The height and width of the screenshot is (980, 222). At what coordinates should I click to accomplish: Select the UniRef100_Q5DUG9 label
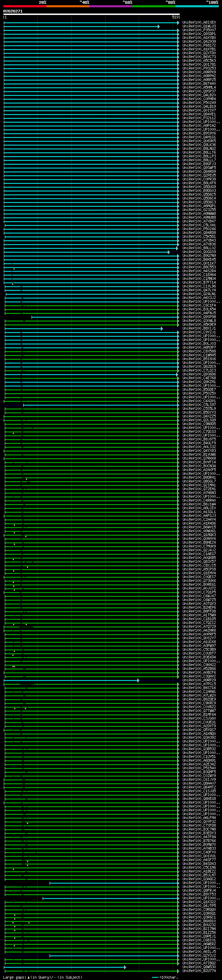(x=199, y=187)
